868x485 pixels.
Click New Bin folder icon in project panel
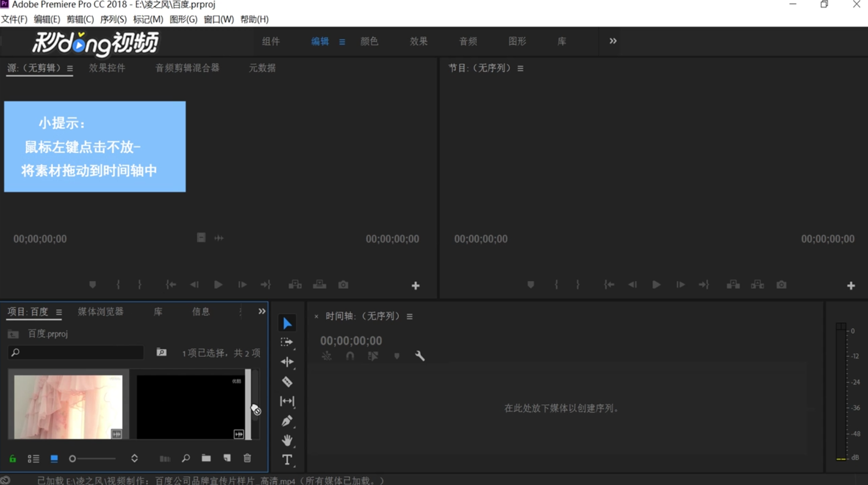[206, 458]
